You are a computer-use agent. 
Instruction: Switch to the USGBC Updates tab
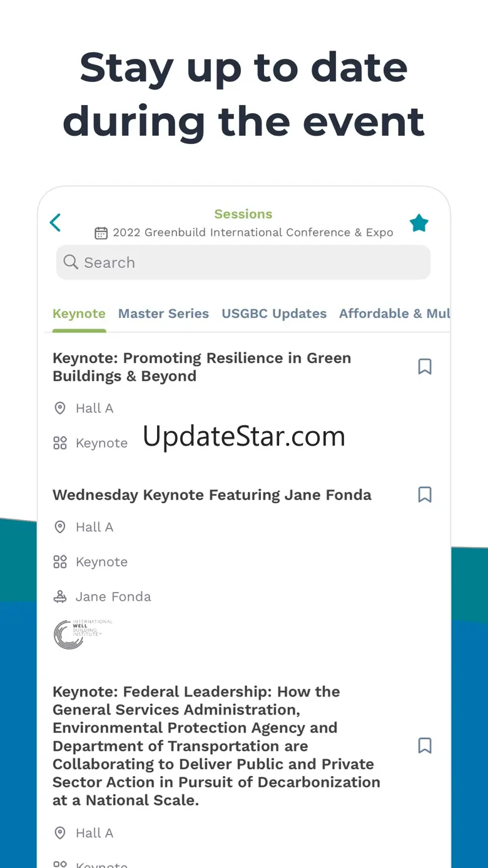pyautogui.click(x=274, y=314)
